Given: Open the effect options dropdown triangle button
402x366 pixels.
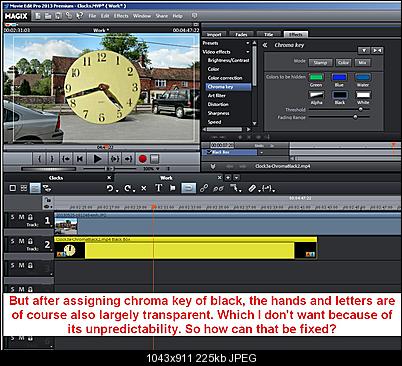Looking at the screenshot, I should [364, 50].
